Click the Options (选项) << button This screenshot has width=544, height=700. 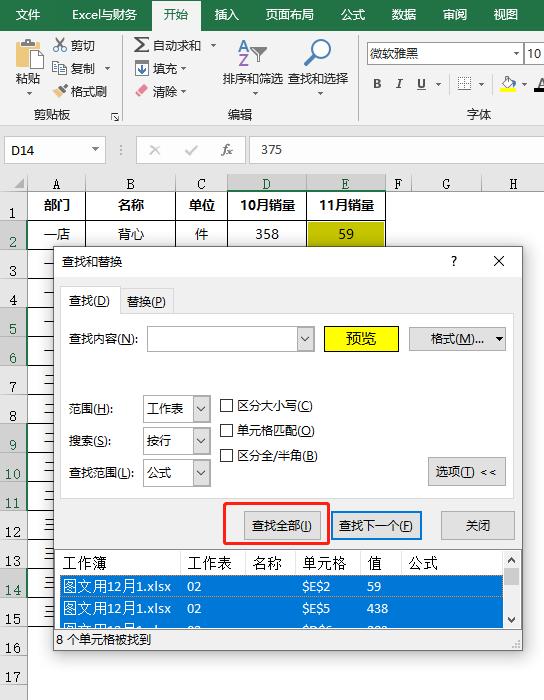466,471
